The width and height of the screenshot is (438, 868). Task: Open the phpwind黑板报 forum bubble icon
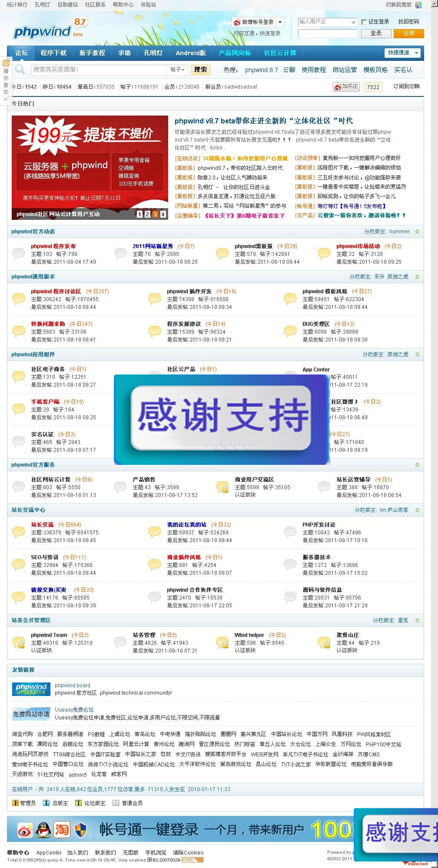[x=222, y=253]
